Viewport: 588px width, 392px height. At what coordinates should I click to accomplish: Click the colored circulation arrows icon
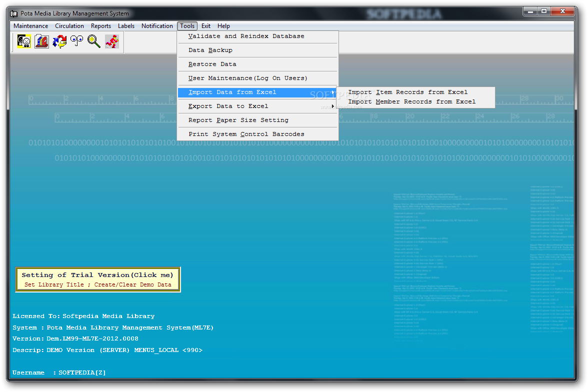tap(59, 41)
